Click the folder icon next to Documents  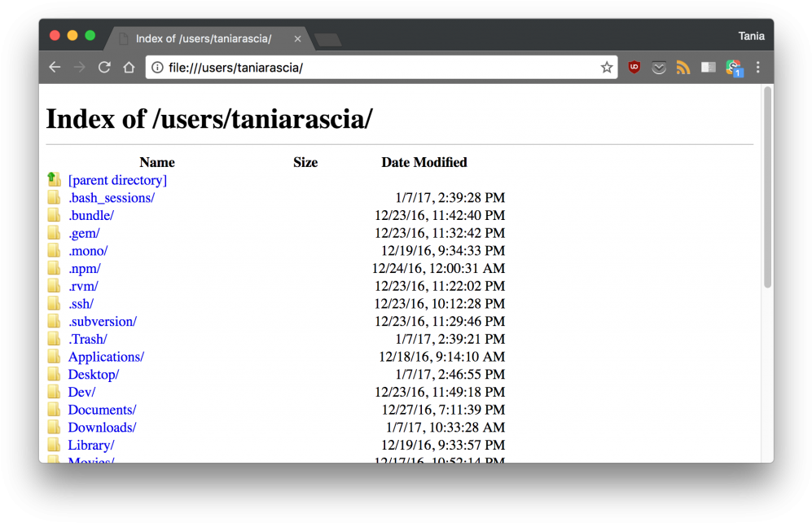54,409
